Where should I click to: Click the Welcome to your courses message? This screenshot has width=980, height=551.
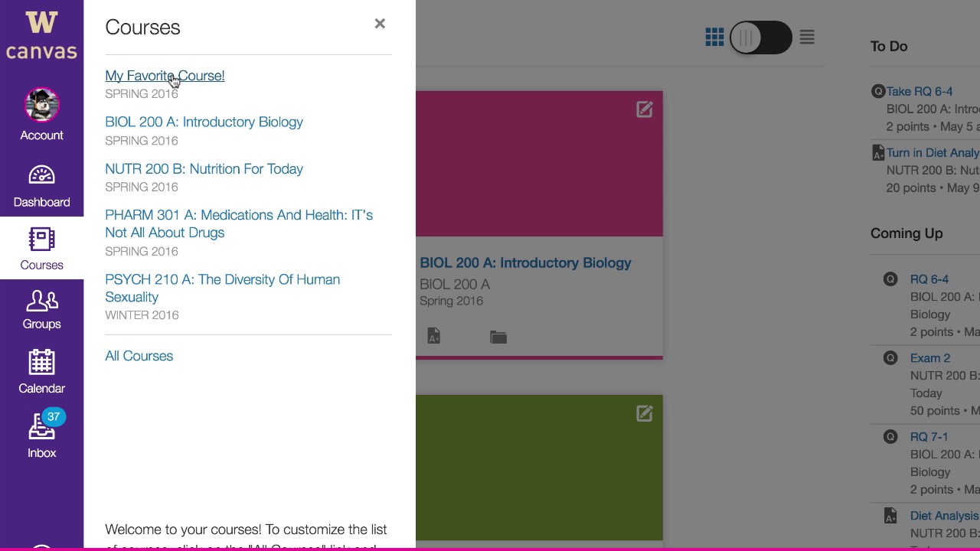[247, 536]
